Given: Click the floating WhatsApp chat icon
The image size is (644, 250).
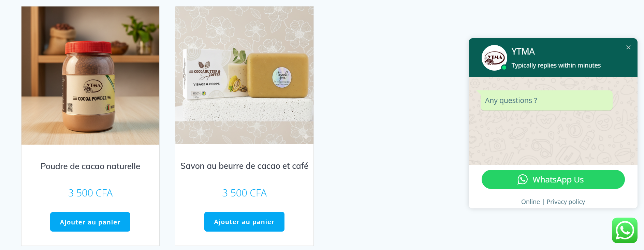Looking at the screenshot, I should pos(625,231).
